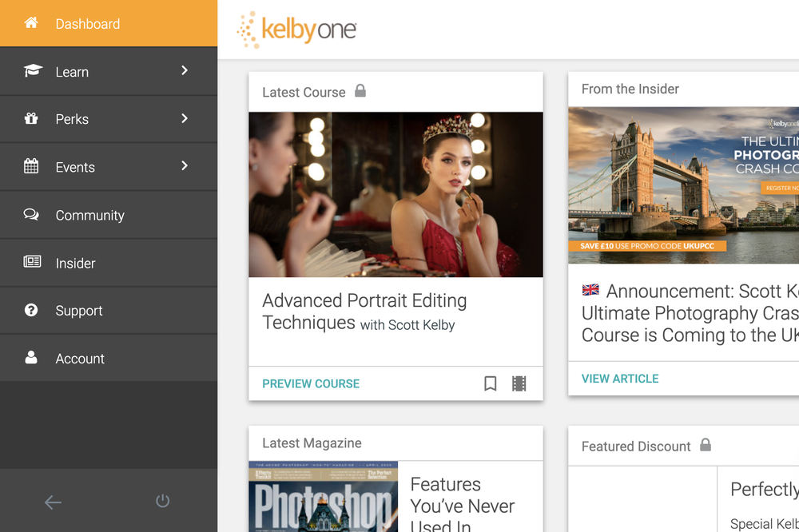Screen dimensions: 799x532
Task: Expand the Events submenu arrow
Action: tap(185, 166)
